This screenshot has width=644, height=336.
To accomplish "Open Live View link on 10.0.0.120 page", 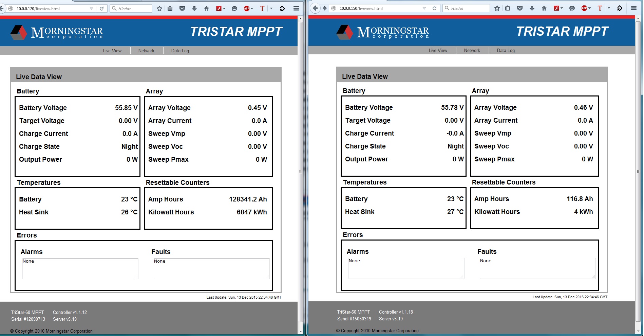I will [112, 51].
